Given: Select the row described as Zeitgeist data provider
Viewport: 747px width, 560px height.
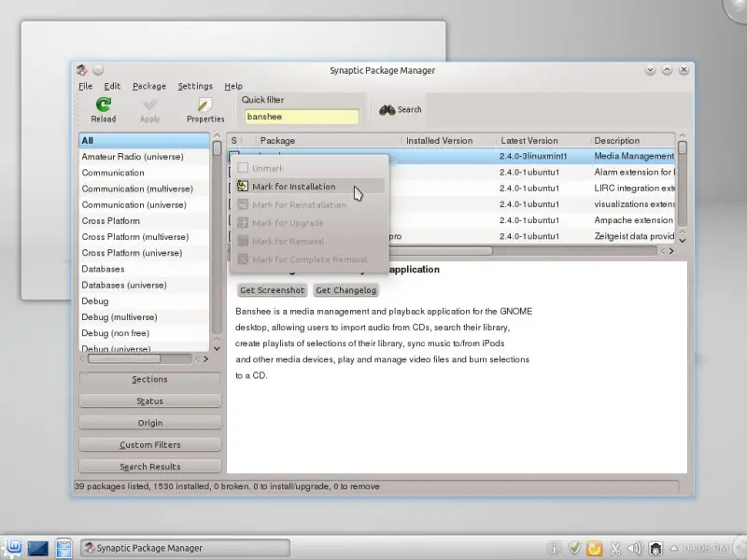Looking at the screenshot, I should [532, 236].
